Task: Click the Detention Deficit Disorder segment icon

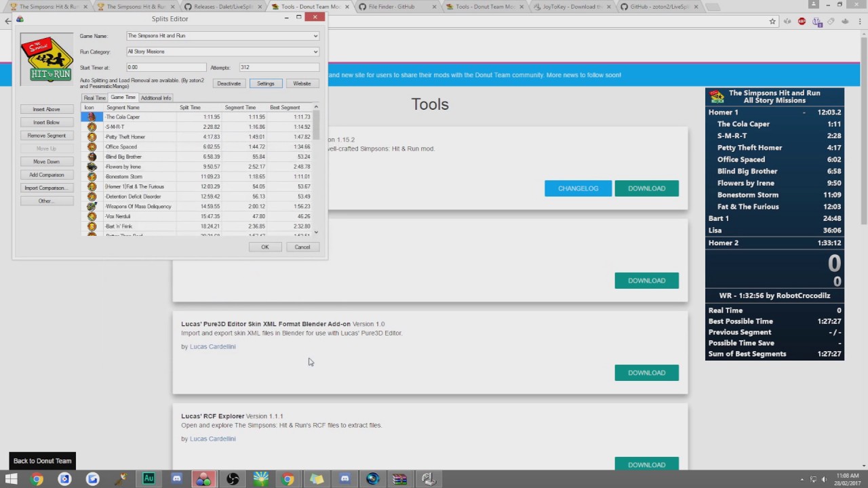Action: coord(92,197)
